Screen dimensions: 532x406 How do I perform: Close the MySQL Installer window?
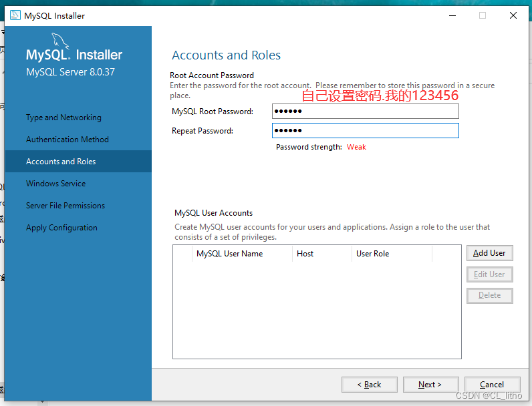point(513,15)
